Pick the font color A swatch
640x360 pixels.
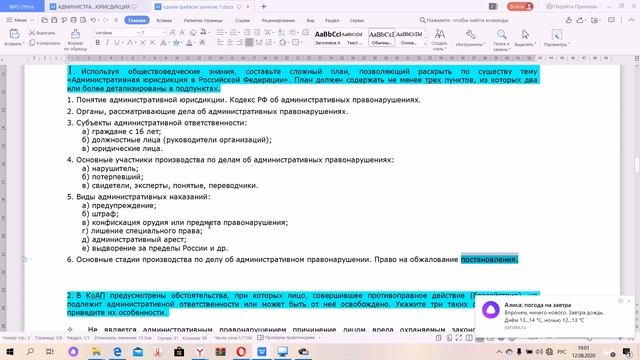189,42
